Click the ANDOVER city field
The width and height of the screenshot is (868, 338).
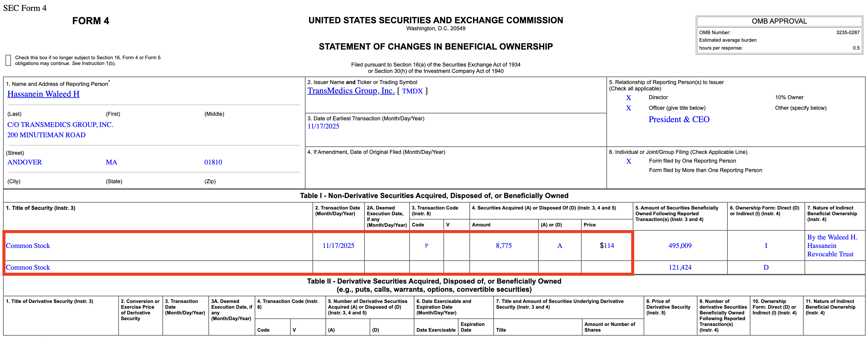[24, 162]
